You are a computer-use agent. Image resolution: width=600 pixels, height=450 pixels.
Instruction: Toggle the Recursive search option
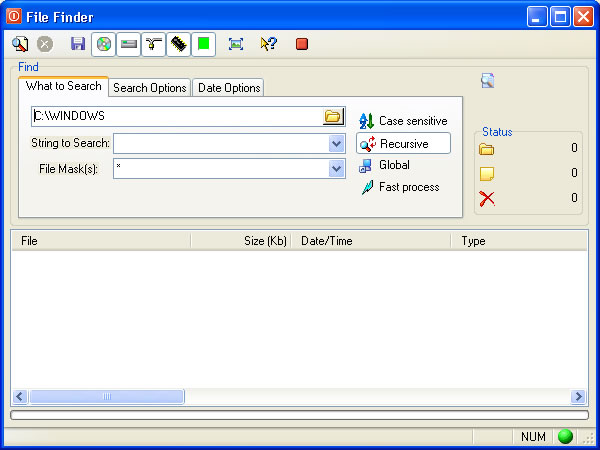(403, 144)
